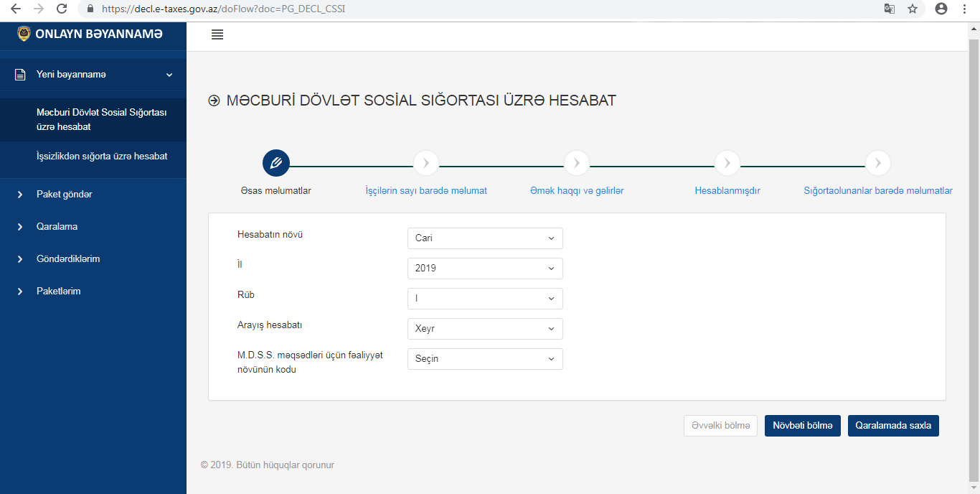Image resolution: width=980 pixels, height=494 pixels.
Task: Click the bookmark star in browser bar
Action: pos(912,9)
